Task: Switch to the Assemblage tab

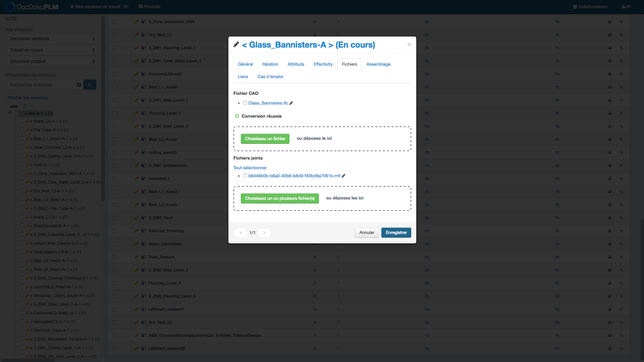Action: [x=378, y=64]
